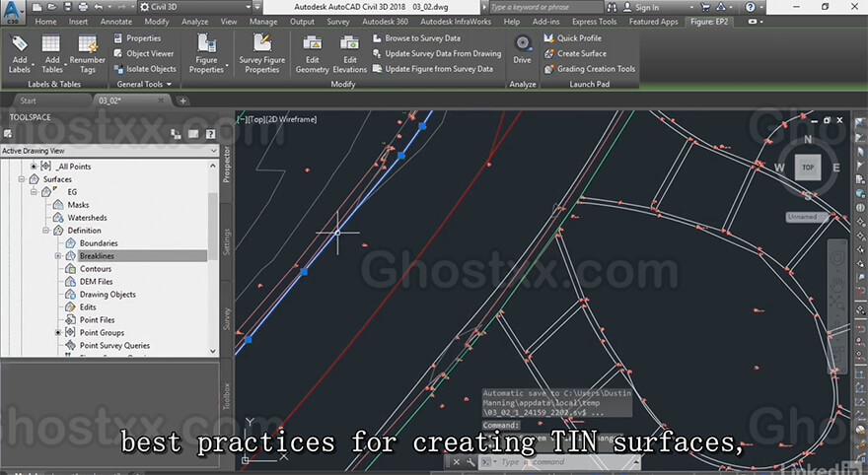Click Isolate Objects tool
Image resolution: width=868 pixels, height=475 pixels.
coord(145,69)
